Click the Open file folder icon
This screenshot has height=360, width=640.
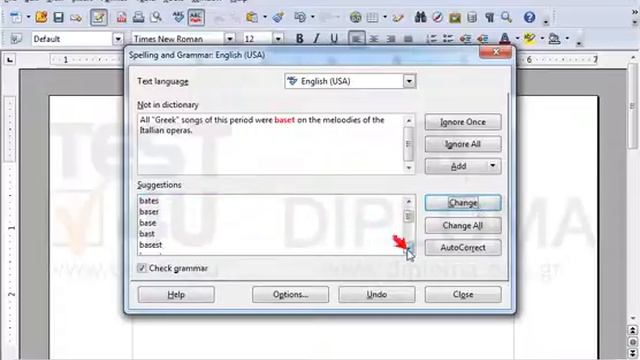click(x=41, y=17)
